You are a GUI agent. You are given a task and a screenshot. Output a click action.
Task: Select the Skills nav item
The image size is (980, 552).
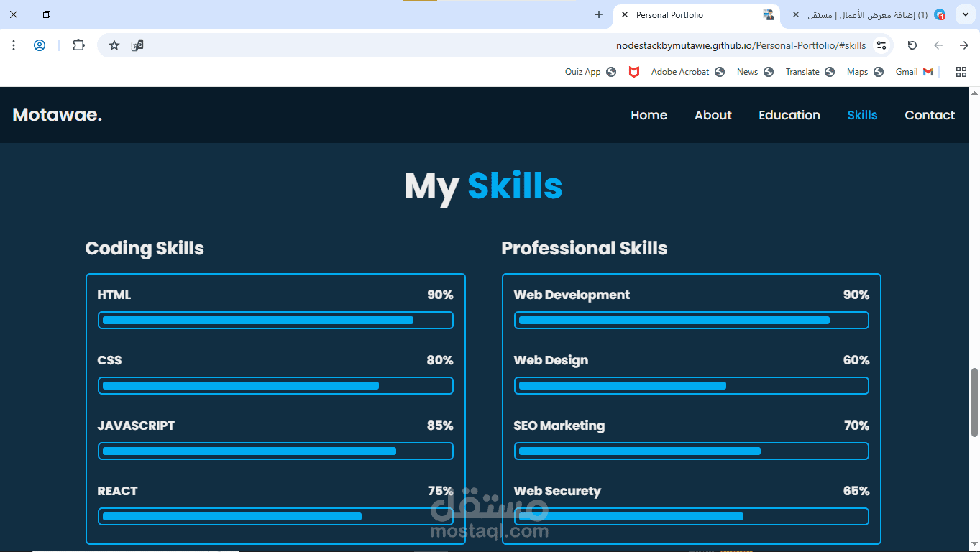(862, 115)
